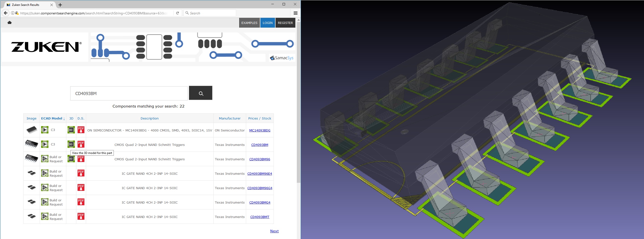Reload the page with refresh icon
The width and height of the screenshot is (644, 239).
[177, 13]
